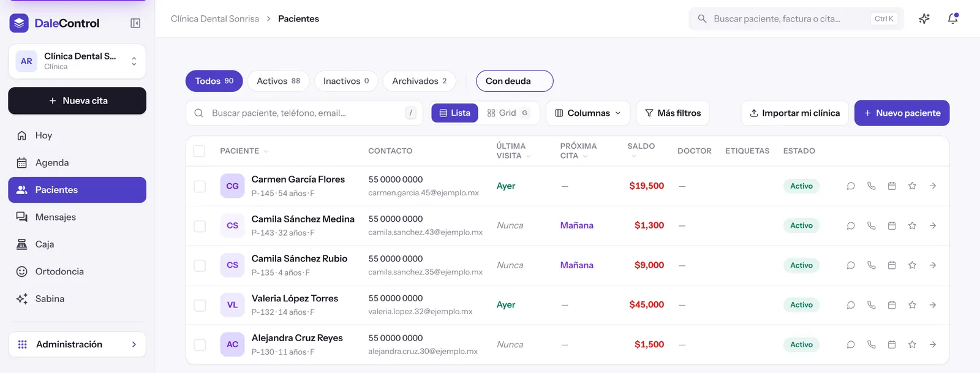Open Valeria López Torres record arrow
This screenshot has width=980, height=373.
(x=933, y=305)
